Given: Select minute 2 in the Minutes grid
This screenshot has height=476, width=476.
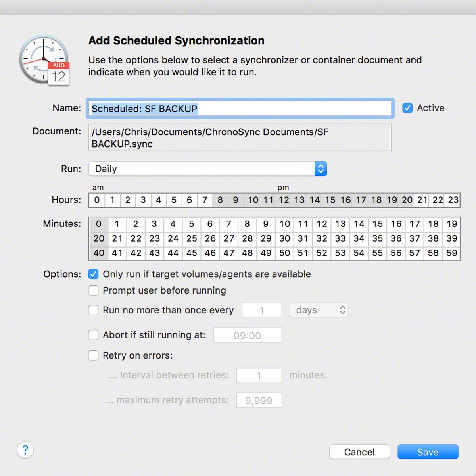Looking at the screenshot, I should click(x=136, y=224).
